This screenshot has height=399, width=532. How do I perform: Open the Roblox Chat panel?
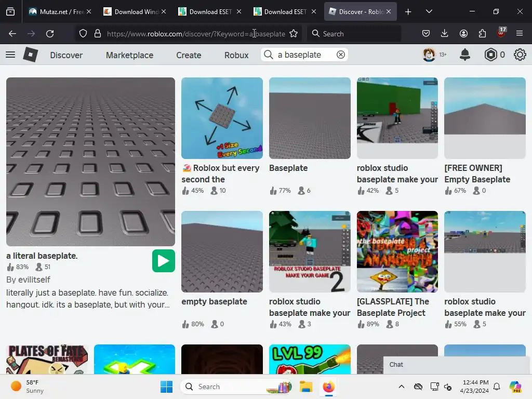(x=456, y=365)
